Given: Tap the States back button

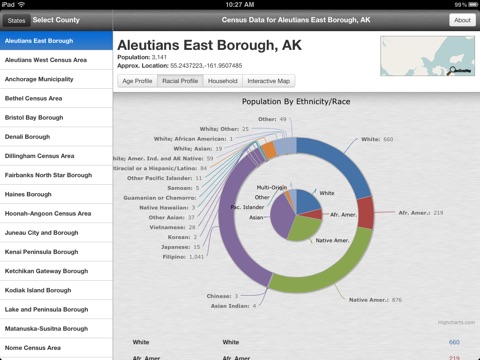Looking at the screenshot, I should [16, 20].
